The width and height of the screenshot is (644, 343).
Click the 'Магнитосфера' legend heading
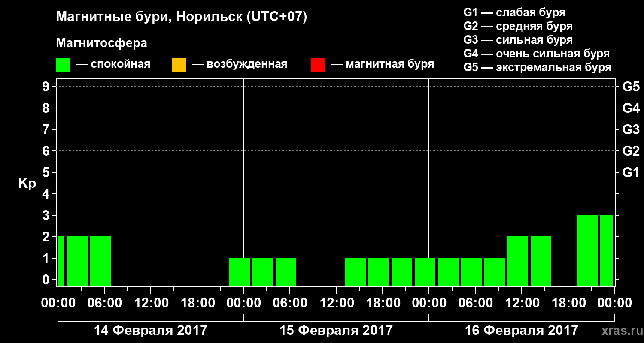point(101,43)
